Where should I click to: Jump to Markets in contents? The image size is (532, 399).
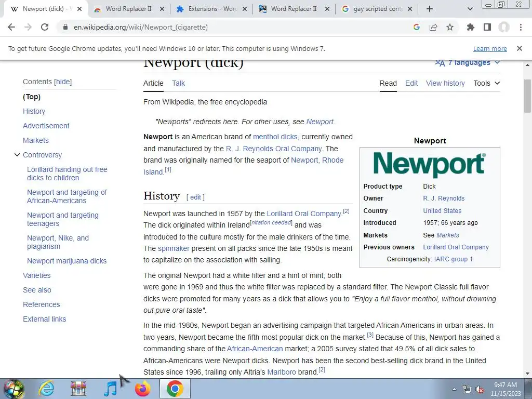[36, 140]
